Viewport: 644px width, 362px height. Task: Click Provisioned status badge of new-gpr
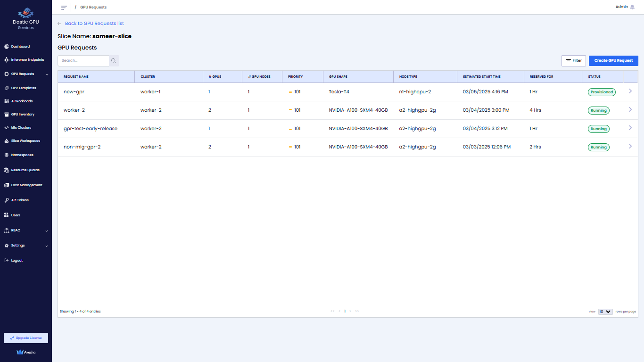602,92
